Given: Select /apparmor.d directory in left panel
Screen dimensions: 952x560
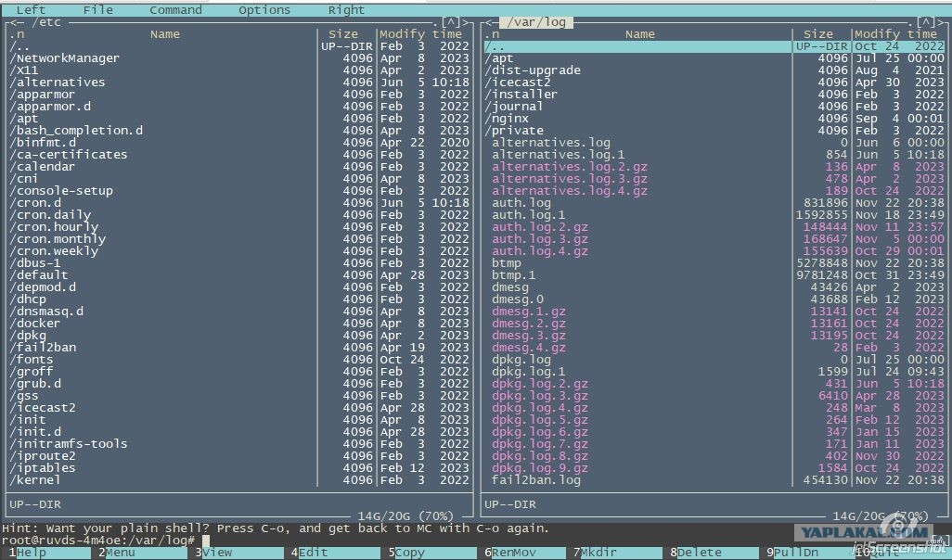Looking at the screenshot, I should pos(239,107).
